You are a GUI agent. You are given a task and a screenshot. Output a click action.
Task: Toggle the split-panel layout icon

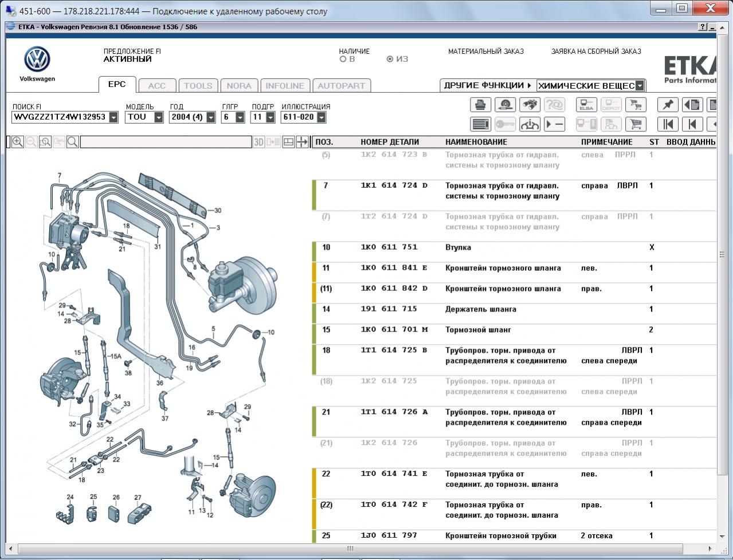[289, 142]
